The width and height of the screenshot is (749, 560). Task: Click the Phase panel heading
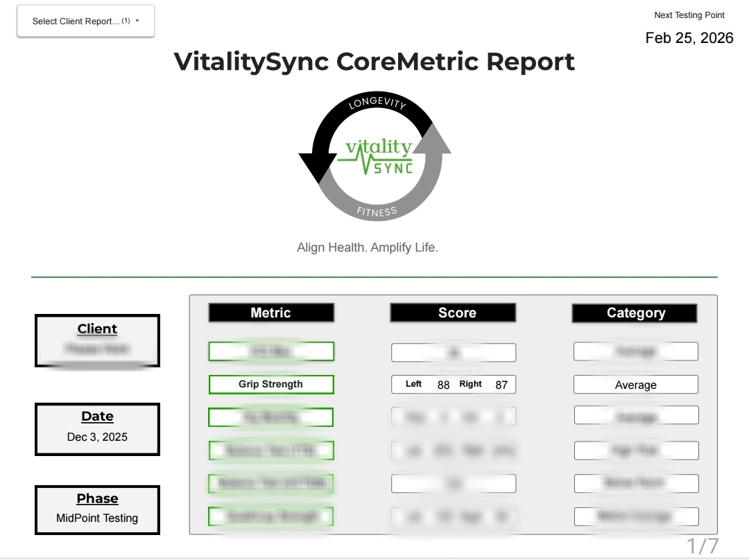[x=97, y=498]
